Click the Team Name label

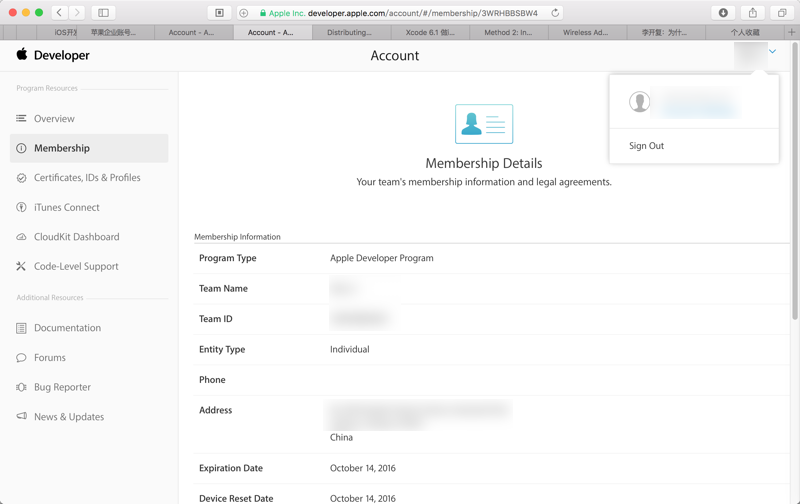(223, 289)
